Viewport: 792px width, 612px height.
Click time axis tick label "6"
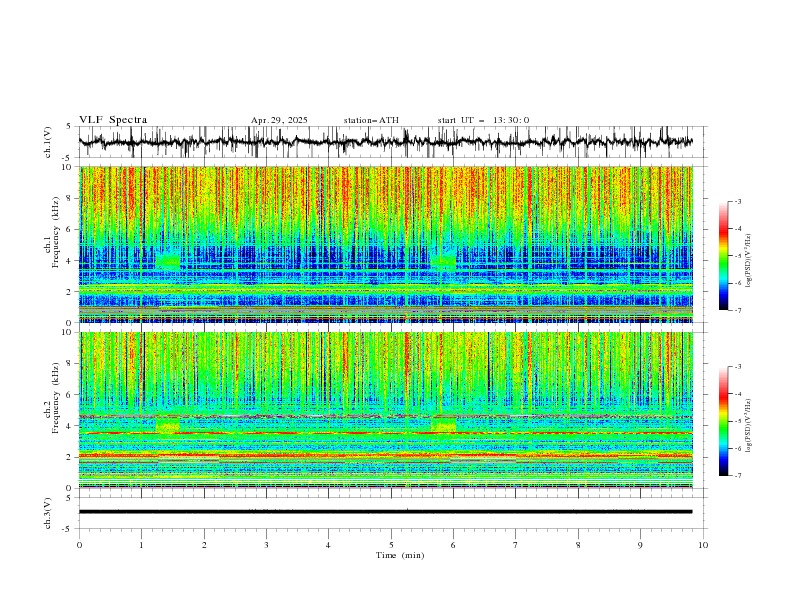coord(453,545)
